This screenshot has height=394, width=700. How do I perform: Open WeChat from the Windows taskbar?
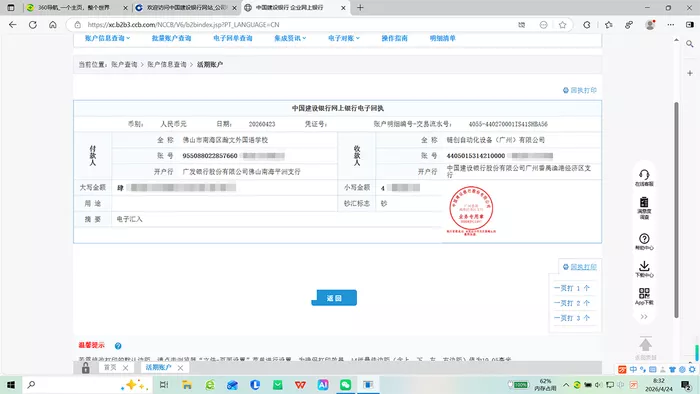point(346,385)
